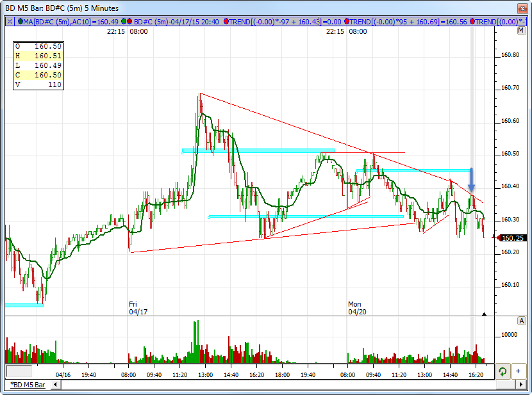Click the empty box left of time axis

tap(19, 371)
